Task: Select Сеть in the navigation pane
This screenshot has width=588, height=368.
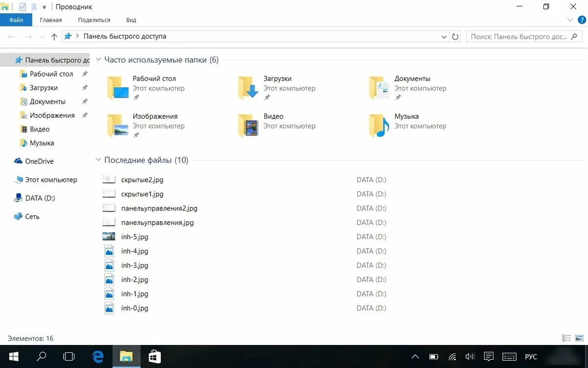Action: pos(32,216)
